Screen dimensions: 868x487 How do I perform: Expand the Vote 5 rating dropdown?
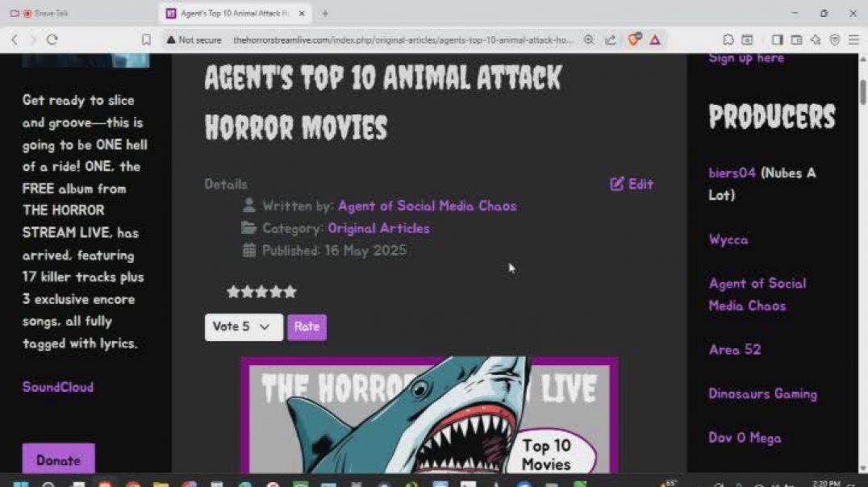pos(244,327)
